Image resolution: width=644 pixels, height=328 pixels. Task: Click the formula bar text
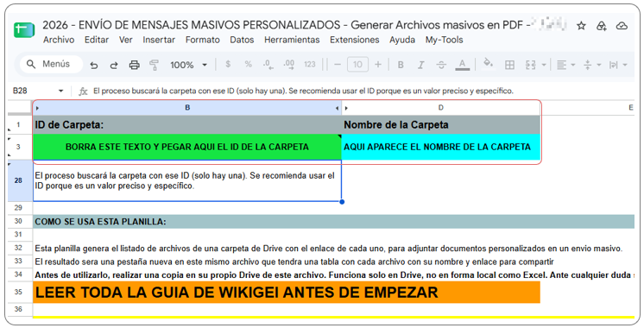pos(303,91)
